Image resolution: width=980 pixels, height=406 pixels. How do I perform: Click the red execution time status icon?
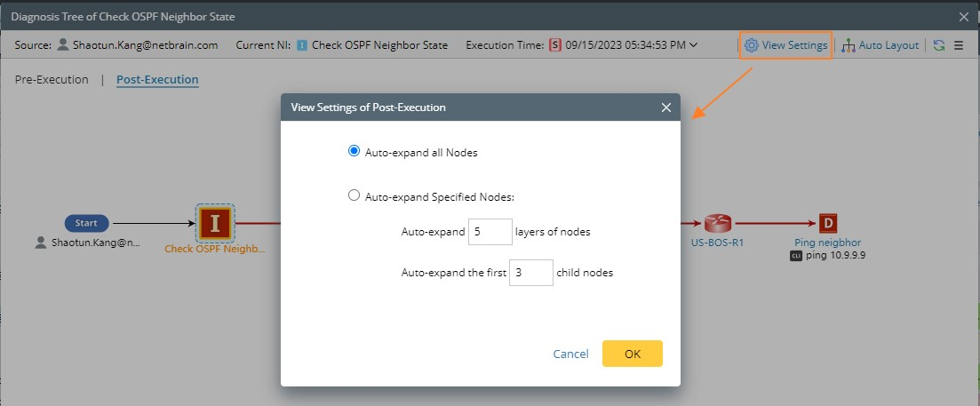point(555,45)
